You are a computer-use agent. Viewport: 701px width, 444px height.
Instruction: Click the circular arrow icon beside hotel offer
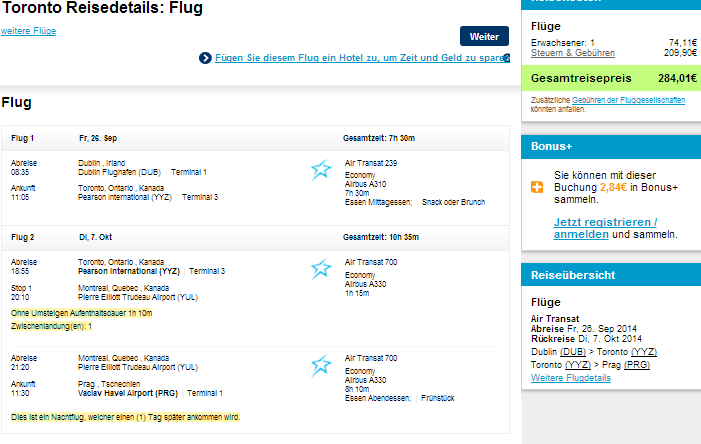tap(205, 58)
